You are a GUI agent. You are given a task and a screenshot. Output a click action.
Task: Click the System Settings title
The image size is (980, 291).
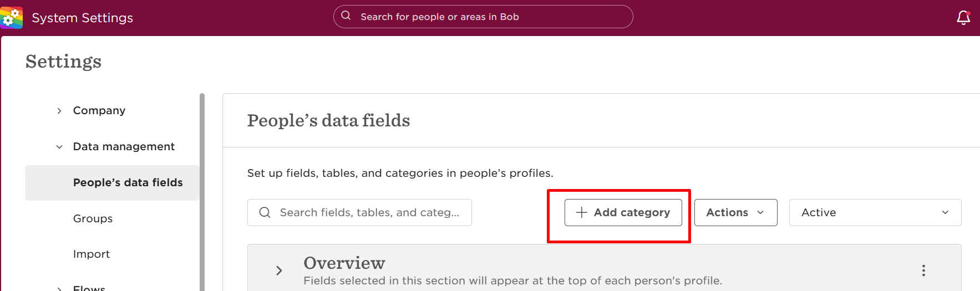pos(83,18)
